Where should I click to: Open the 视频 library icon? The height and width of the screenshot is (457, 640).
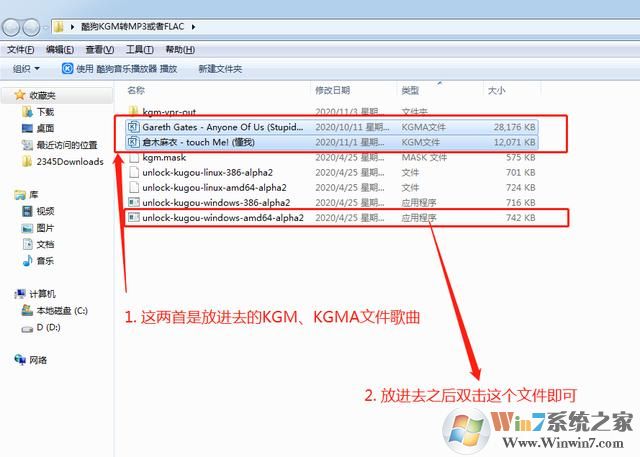(x=27, y=211)
